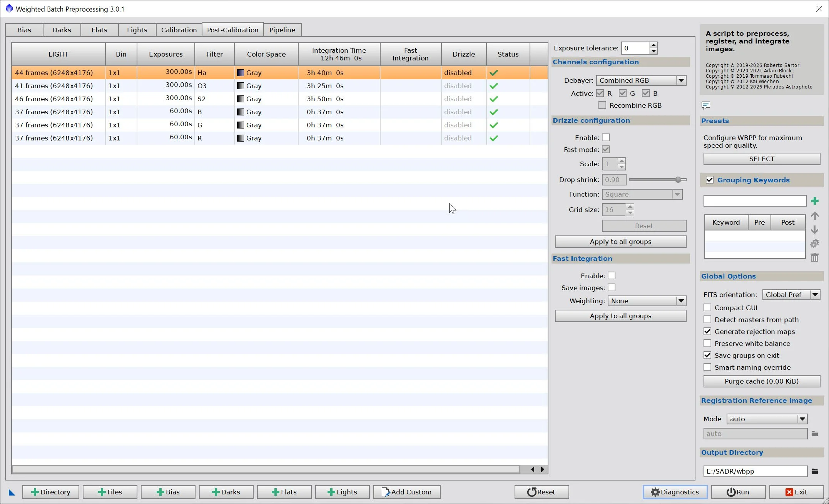Viewport: 829px width, 504px height.
Task: Add Lights frames button
Action: [x=343, y=492]
